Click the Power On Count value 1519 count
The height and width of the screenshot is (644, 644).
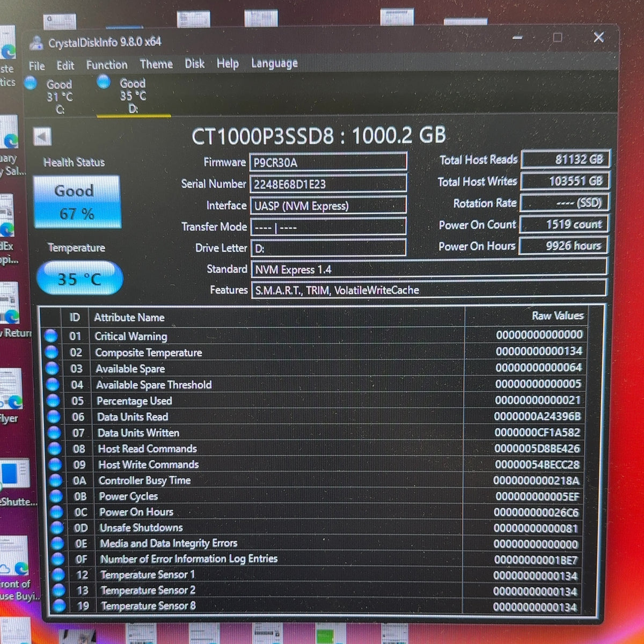click(564, 224)
